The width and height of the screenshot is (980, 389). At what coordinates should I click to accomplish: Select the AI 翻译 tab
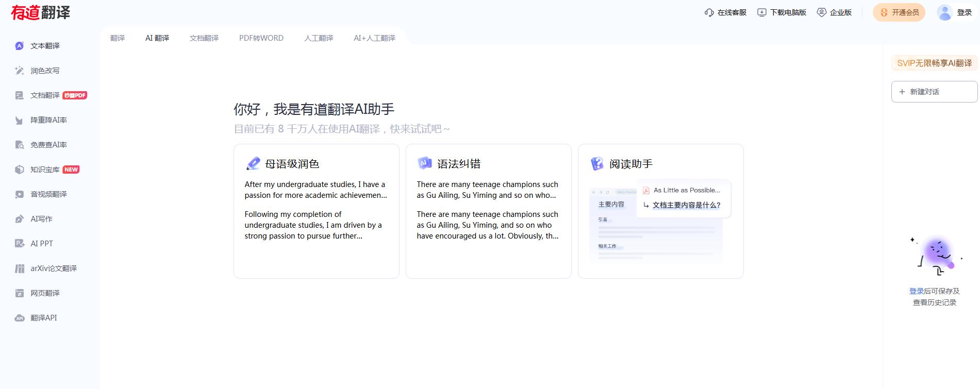pyautogui.click(x=157, y=38)
